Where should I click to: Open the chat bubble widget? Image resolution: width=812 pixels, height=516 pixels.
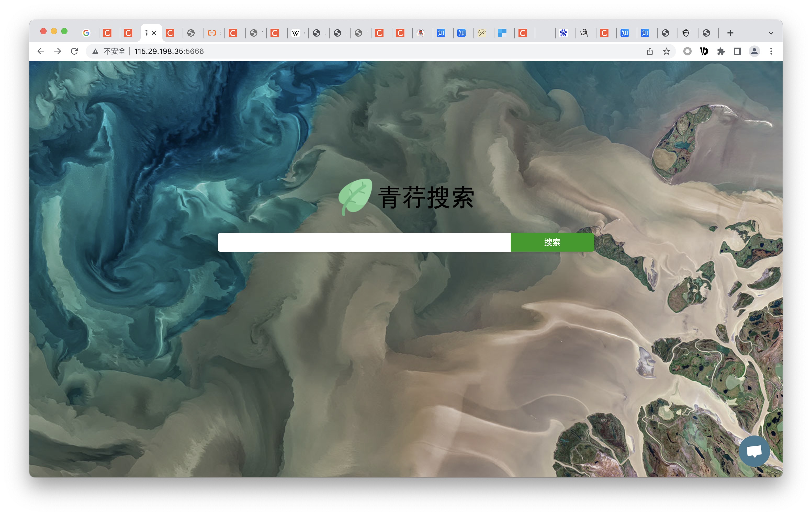point(754,451)
